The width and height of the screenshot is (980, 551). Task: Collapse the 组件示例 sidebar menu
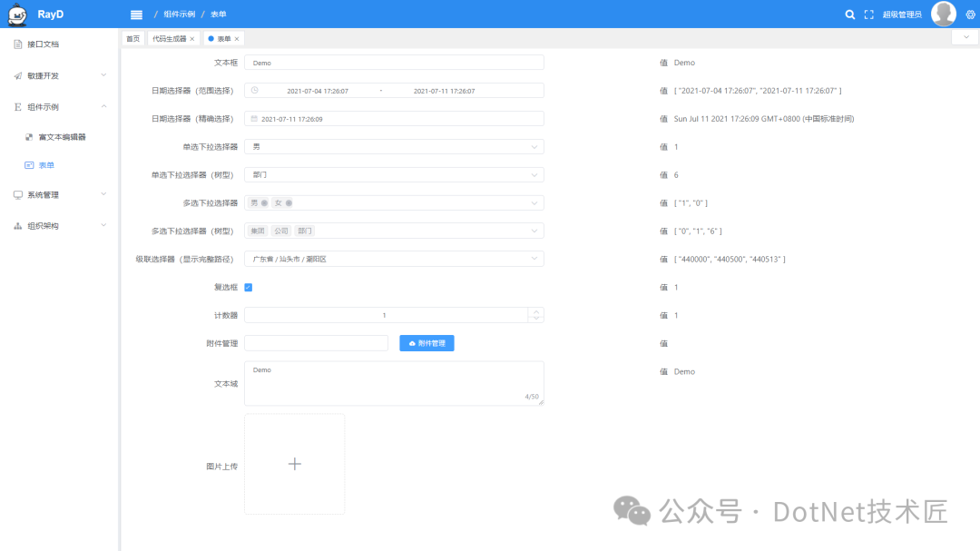[x=103, y=106]
